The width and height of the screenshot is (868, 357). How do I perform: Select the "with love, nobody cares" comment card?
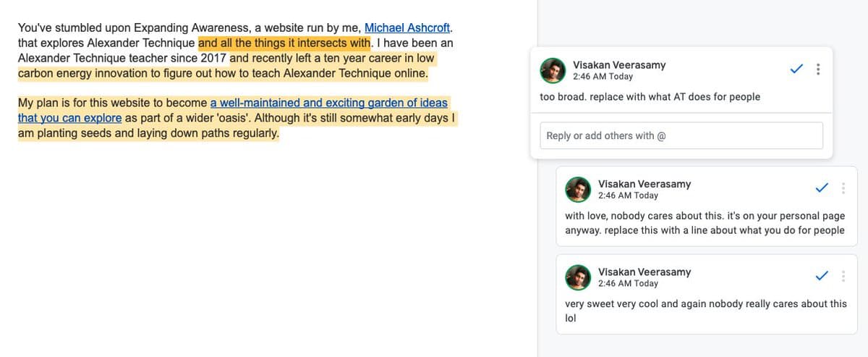(x=705, y=223)
